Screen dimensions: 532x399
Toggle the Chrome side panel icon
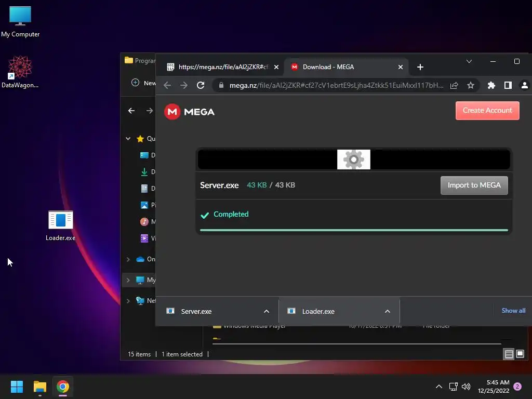point(508,85)
